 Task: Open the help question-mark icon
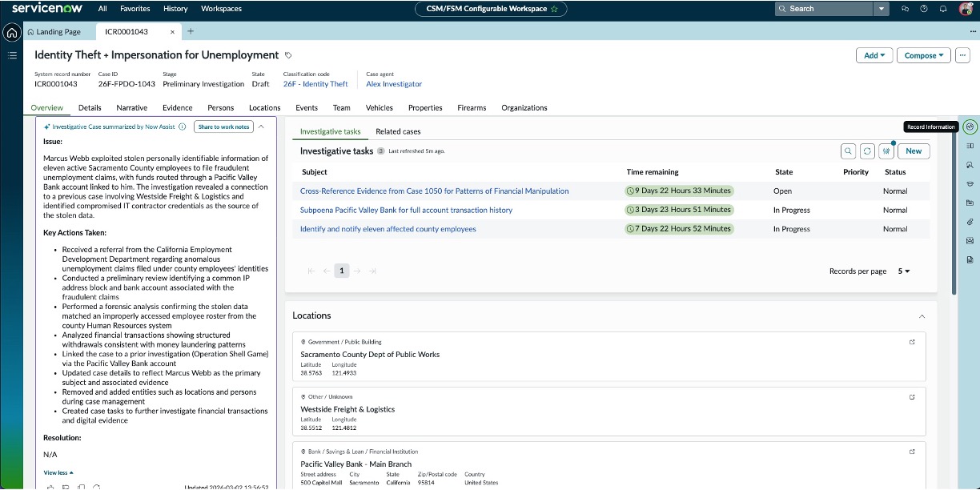click(x=924, y=9)
